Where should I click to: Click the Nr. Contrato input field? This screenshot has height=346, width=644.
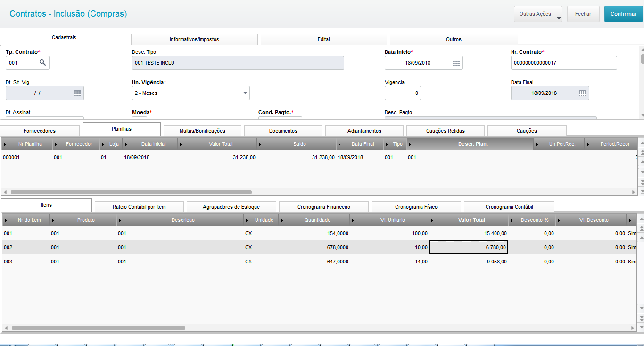tap(564, 63)
